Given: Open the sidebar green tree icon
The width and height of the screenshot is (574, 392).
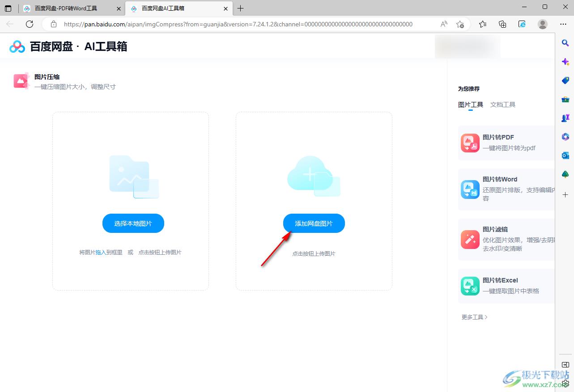Looking at the screenshot, I should point(565,174).
